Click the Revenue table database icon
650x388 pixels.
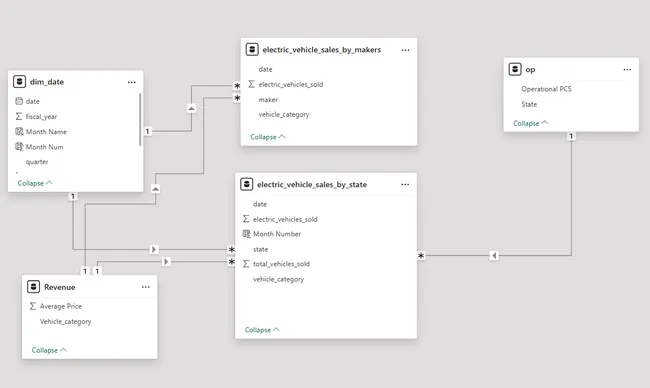pos(34,286)
